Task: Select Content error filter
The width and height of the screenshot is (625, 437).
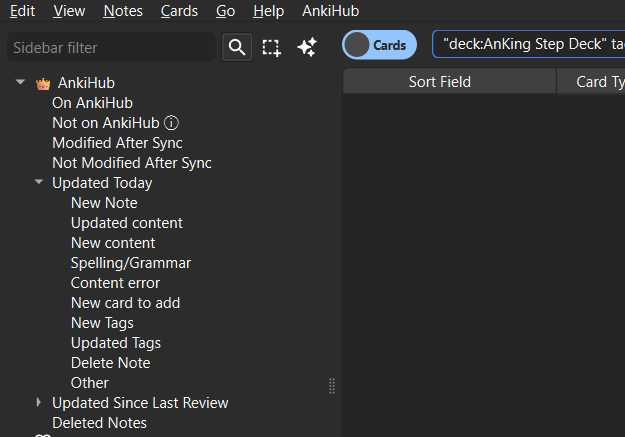Action: pos(115,283)
